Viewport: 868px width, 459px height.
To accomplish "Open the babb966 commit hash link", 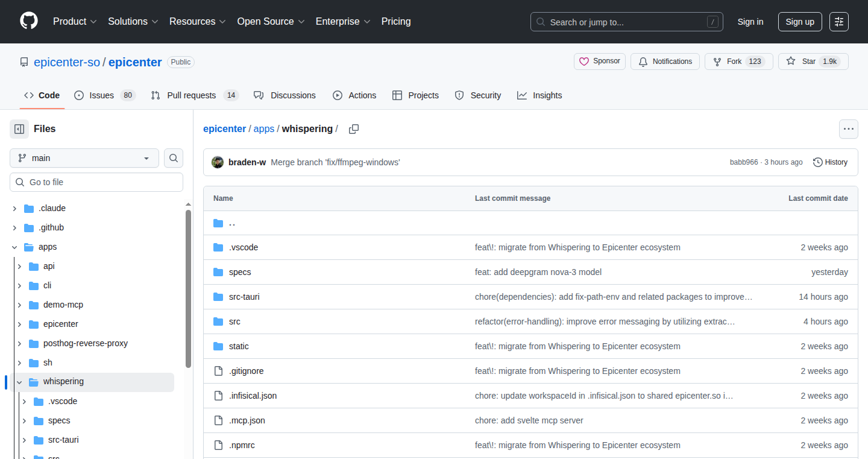I will pos(744,162).
